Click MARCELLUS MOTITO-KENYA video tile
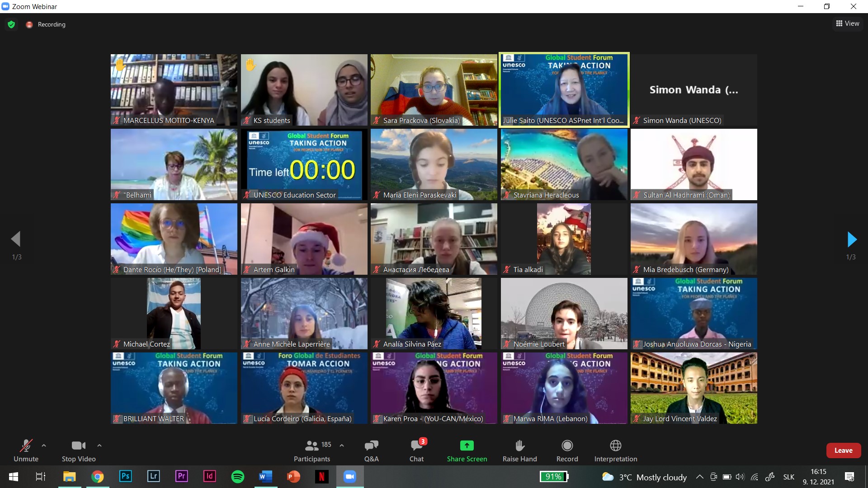 pos(174,90)
